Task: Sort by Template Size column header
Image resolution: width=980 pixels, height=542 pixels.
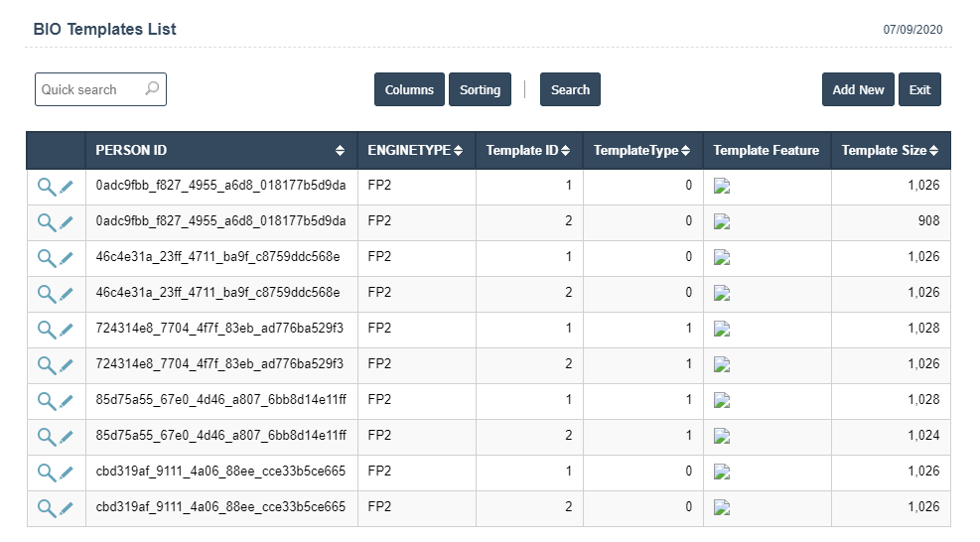Action: point(890,151)
